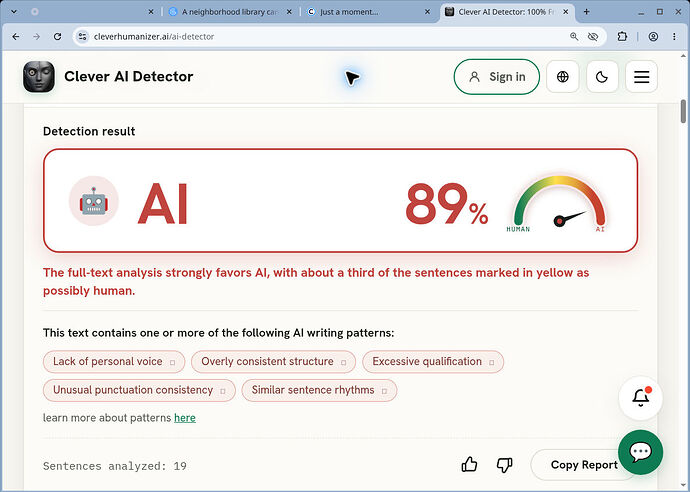Expand the 'Unusual punctuation consistency' pattern tag
The image size is (690, 492).
pos(139,390)
